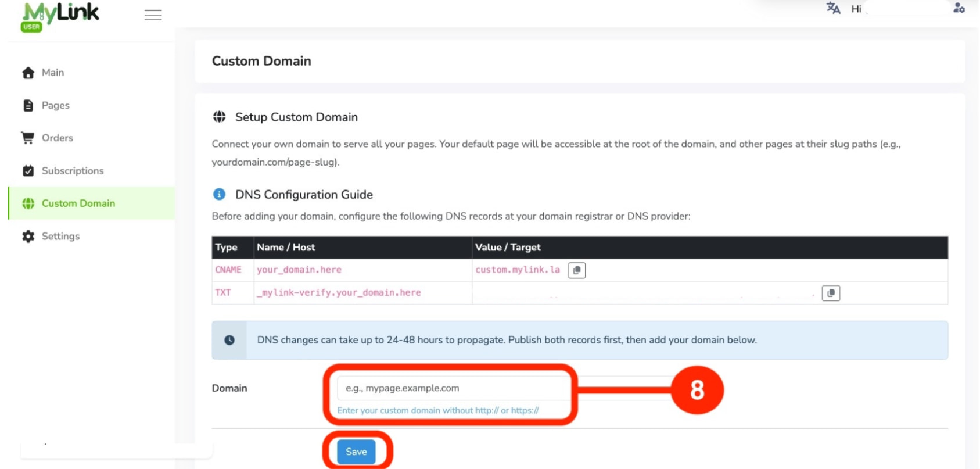Image resolution: width=980 pixels, height=469 pixels.
Task: Click the _mylink-verify.your_domain.here host cell
Action: [363, 293]
